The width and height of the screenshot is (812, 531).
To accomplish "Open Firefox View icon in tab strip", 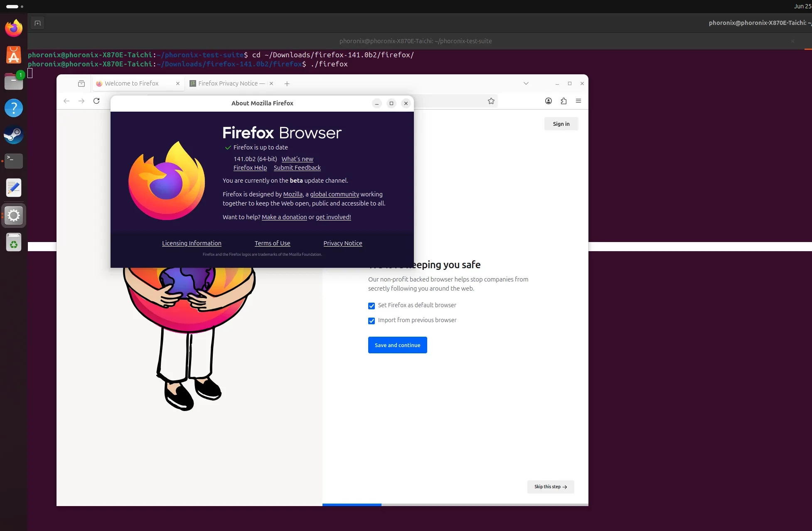I will pyautogui.click(x=81, y=83).
